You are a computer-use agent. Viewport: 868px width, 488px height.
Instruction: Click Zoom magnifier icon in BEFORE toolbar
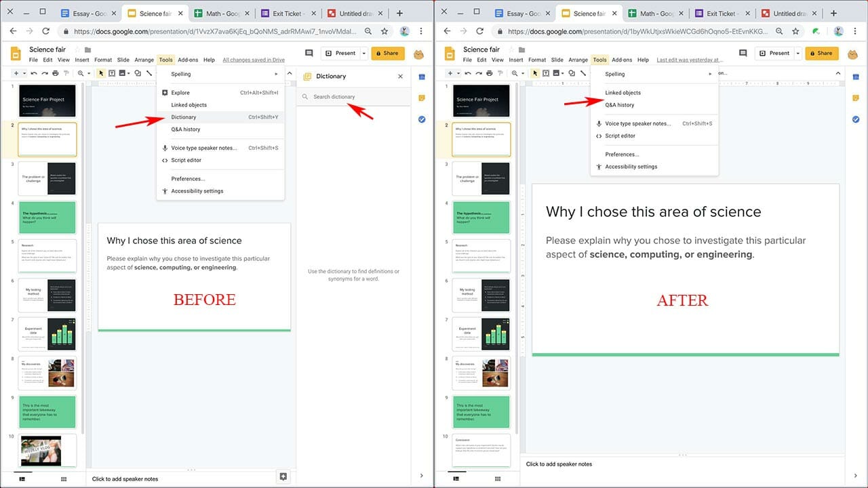[x=81, y=73]
